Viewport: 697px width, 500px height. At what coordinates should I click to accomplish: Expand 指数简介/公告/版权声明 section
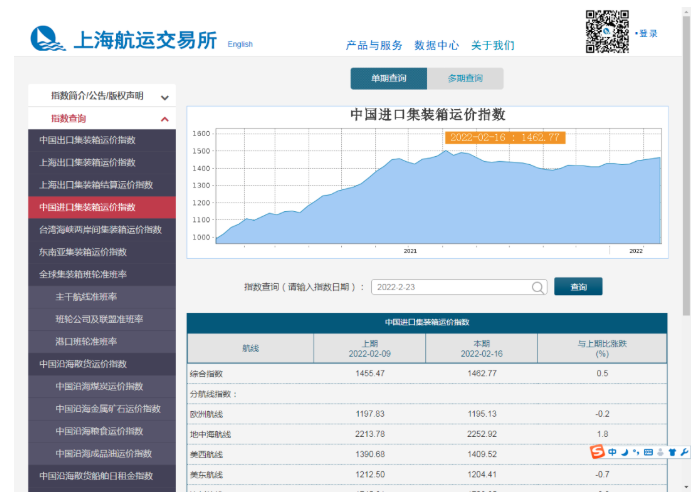(x=102, y=96)
